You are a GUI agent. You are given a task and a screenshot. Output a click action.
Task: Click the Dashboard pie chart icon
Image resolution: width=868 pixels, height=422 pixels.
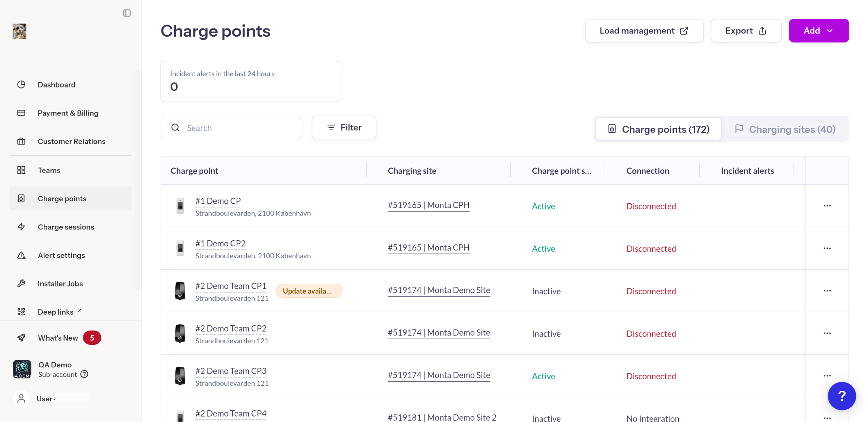(x=21, y=84)
